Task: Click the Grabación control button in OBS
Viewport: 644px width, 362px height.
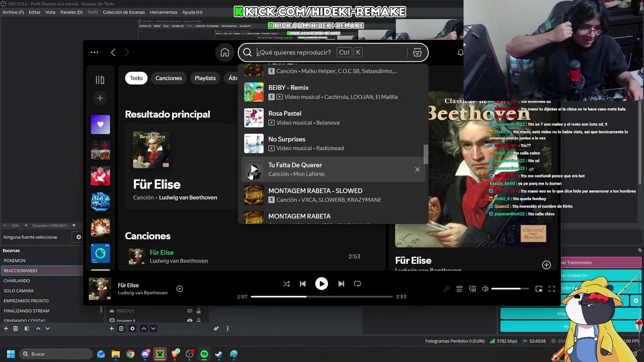Action: [601, 275]
